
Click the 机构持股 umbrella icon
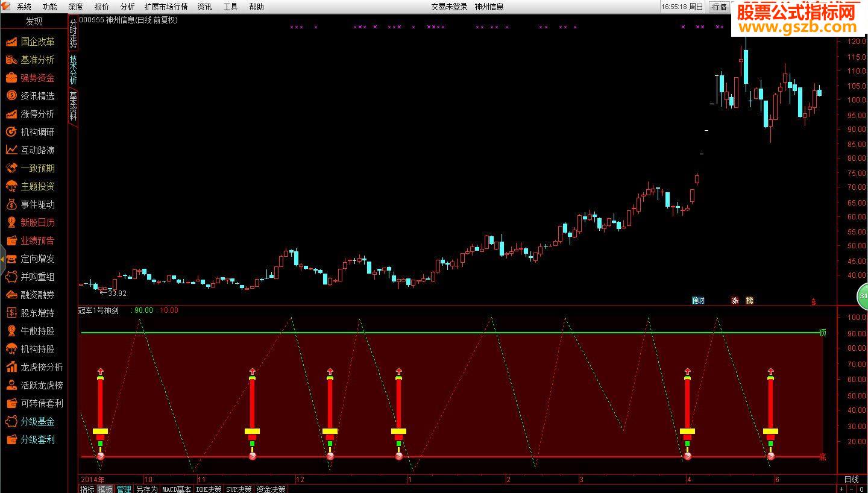point(11,349)
